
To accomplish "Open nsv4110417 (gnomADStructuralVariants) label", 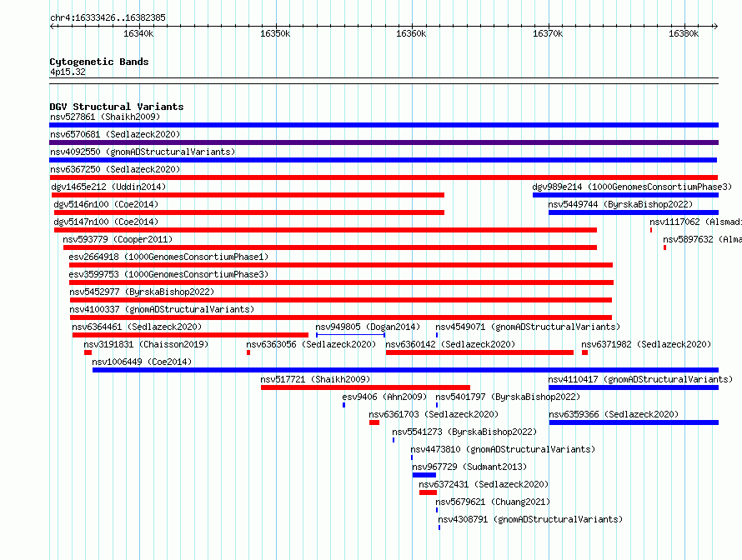I will 640,379.
